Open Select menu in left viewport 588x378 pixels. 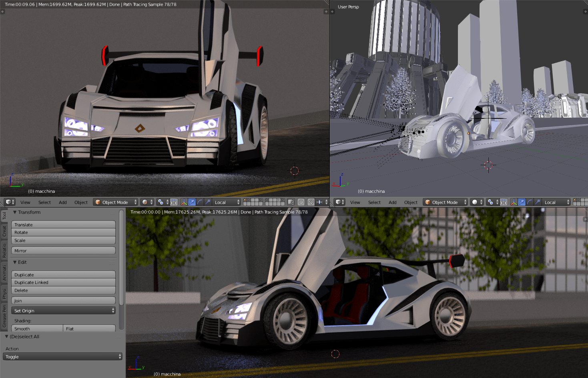pyautogui.click(x=44, y=202)
